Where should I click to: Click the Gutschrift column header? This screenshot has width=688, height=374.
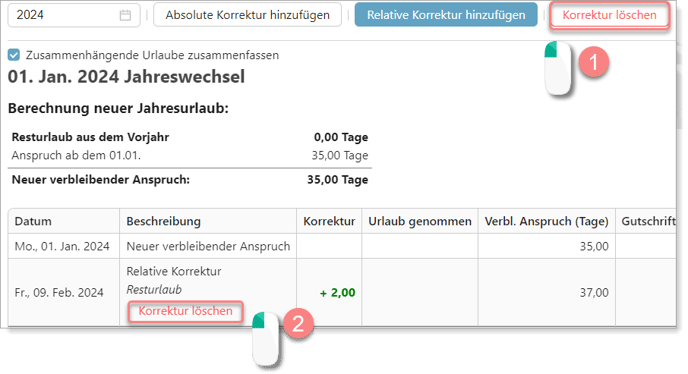coord(649,221)
